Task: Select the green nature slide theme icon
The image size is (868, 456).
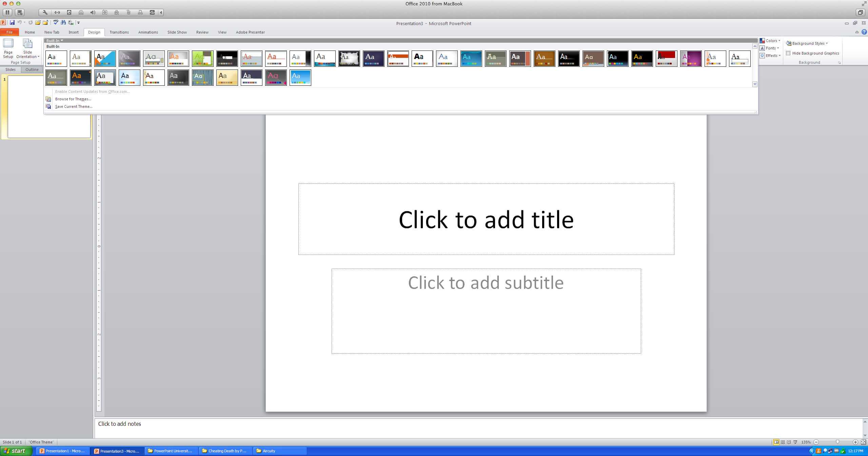Action: tap(202, 57)
